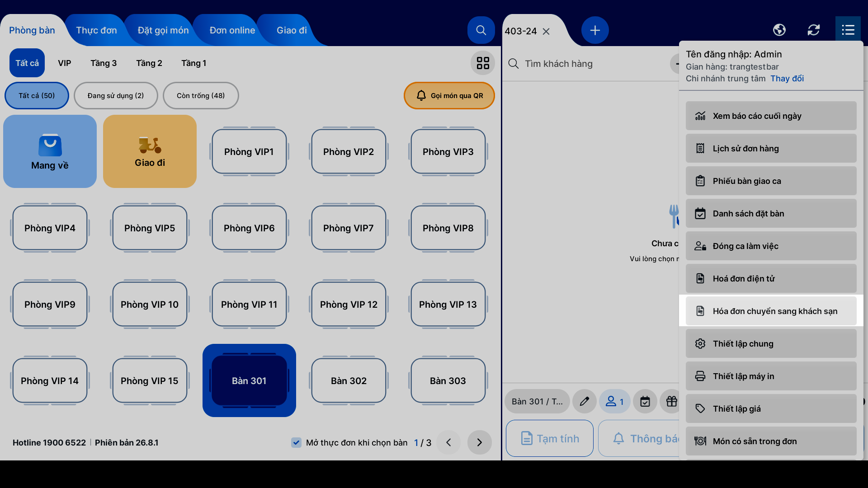This screenshot has width=868, height=488.
Task: Open the Giao đi tab
Action: pyautogui.click(x=292, y=30)
